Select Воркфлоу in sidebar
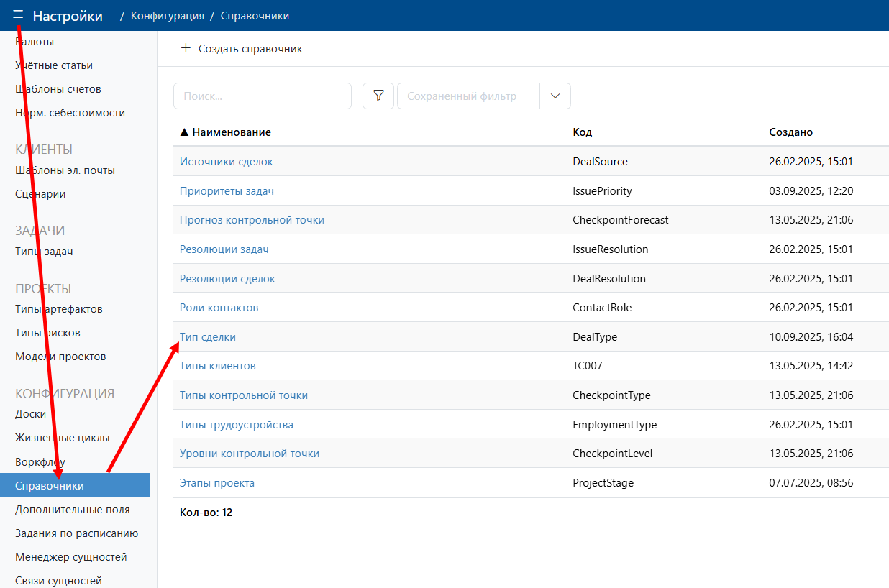 [x=40, y=461]
